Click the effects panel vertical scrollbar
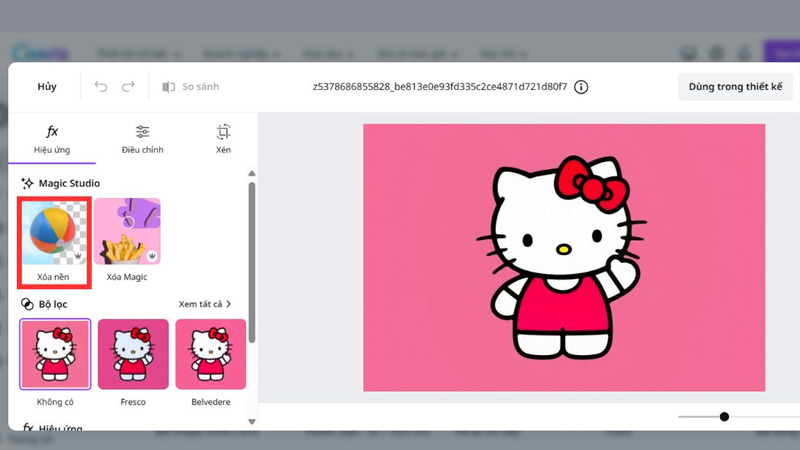This screenshot has height=450, width=800. [x=252, y=260]
